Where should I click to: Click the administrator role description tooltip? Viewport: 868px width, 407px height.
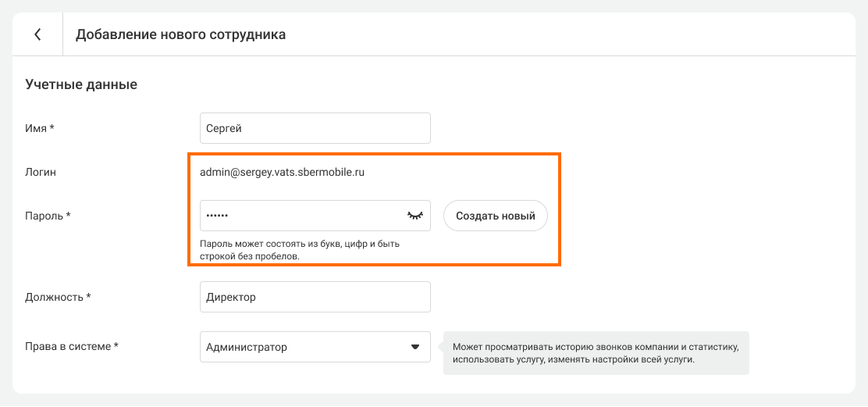tap(595, 352)
